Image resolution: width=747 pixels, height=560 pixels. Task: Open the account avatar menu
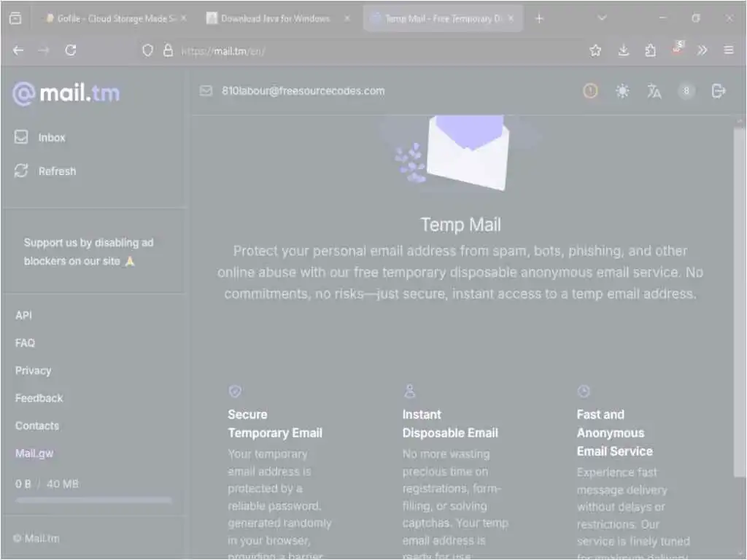[x=686, y=90]
